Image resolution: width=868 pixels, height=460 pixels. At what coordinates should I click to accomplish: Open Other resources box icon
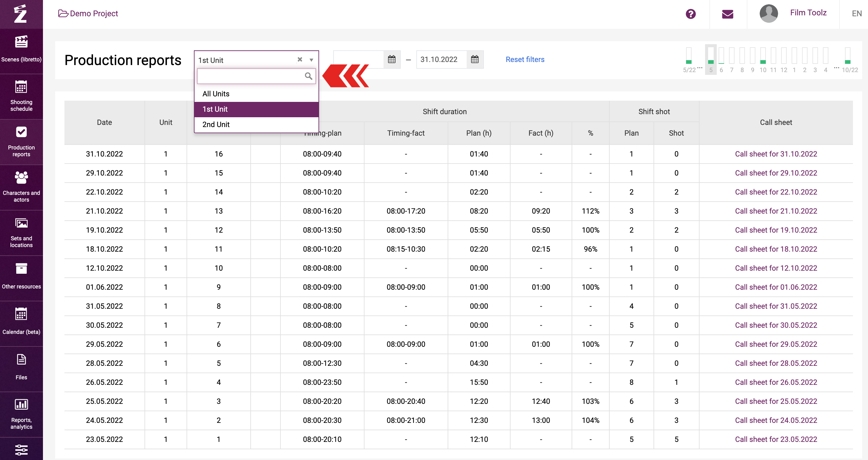click(x=21, y=269)
